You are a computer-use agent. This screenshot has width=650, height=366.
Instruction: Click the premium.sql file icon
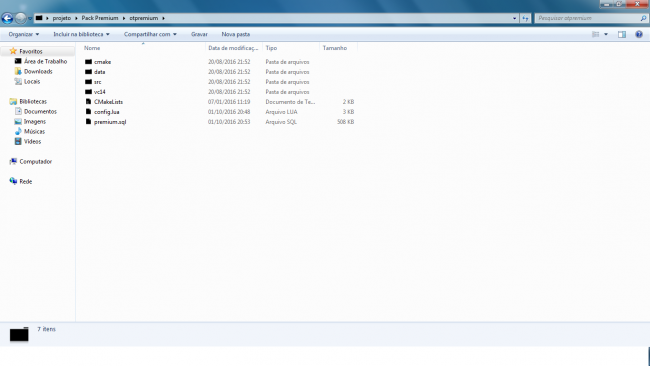[x=88, y=121]
